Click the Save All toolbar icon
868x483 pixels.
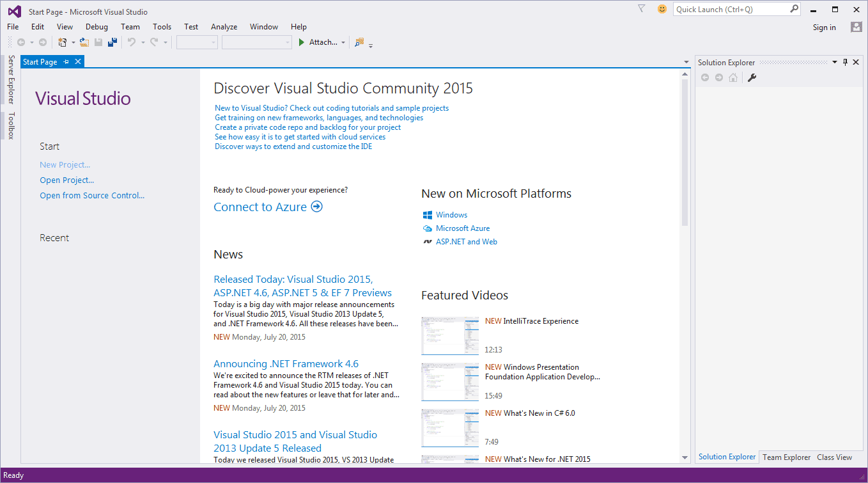[112, 42]
